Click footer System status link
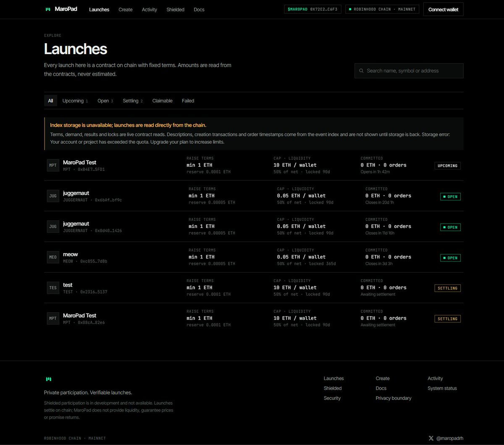Image resolution: width=504 pixels, height=445 pixels. coord(442,388)
